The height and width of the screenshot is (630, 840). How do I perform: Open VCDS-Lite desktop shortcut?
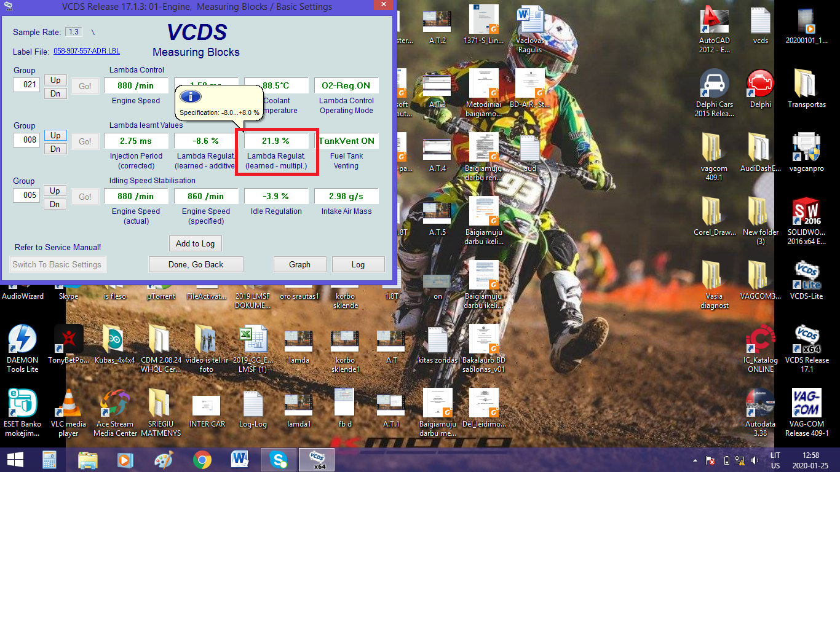(806, 275)
